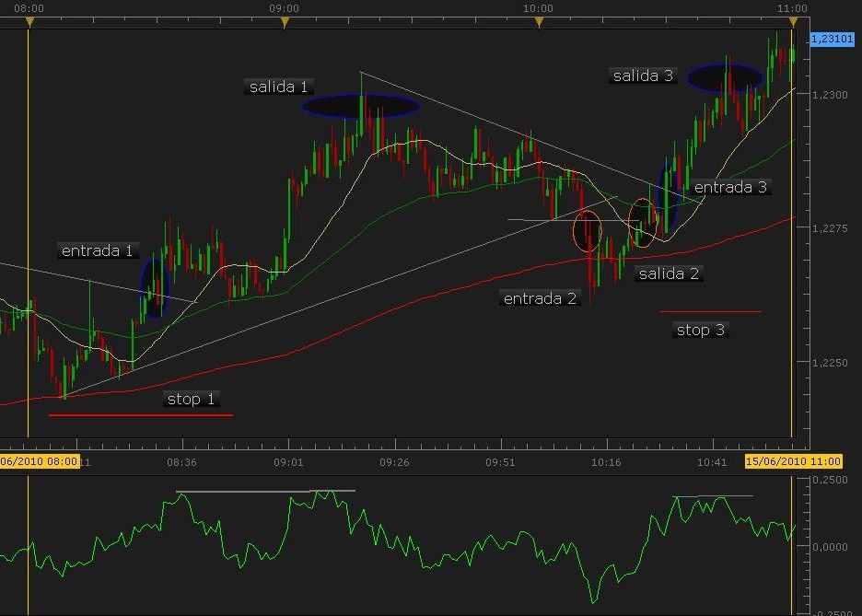Select the 'stop 1' annotation label

pos(191,399)
